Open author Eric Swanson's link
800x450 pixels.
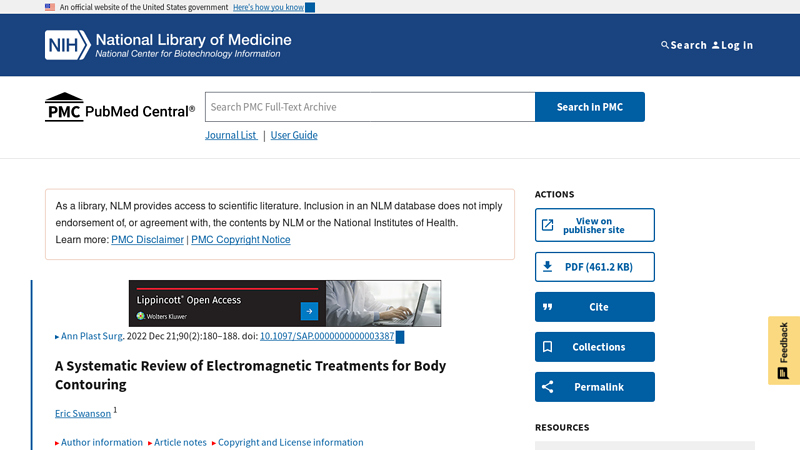(83, 413)
